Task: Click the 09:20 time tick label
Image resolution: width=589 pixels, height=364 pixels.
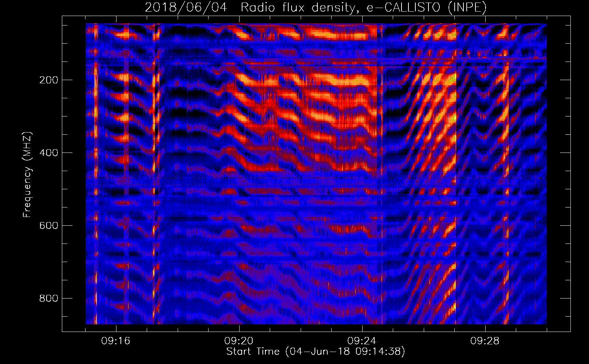Action: click(x=239, y=341)
